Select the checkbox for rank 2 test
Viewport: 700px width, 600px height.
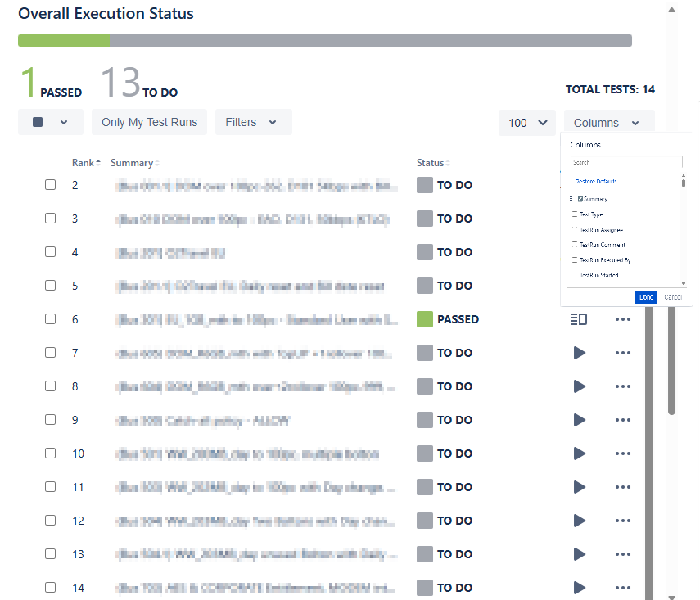(51, 185)
